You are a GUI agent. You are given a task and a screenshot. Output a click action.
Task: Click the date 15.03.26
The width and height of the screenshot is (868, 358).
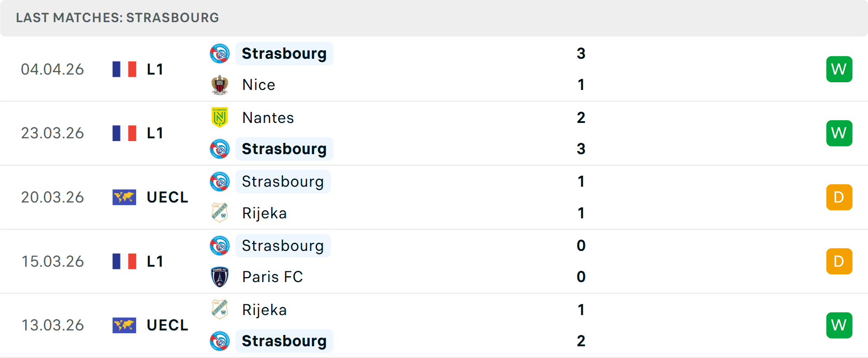click(x=52, y=261)
